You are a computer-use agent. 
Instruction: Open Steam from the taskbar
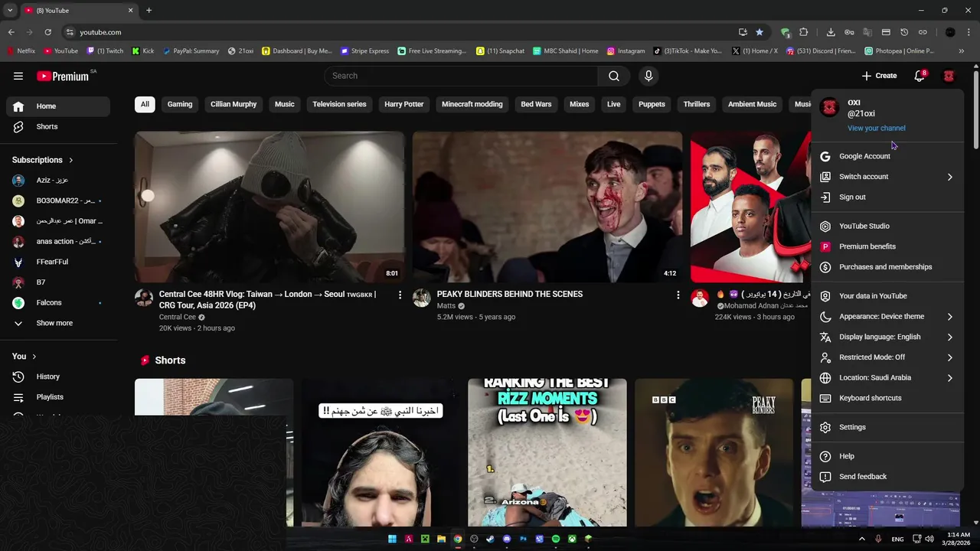tap(490, 539)
